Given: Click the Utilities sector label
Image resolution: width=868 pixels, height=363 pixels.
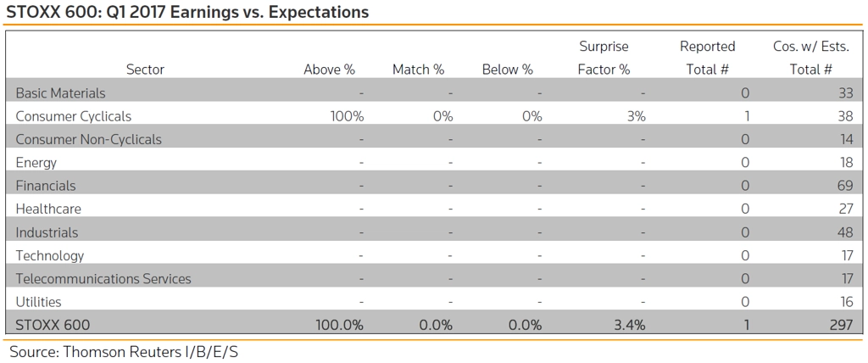Looking at the screenshot, I should click(x=38, y=302).
